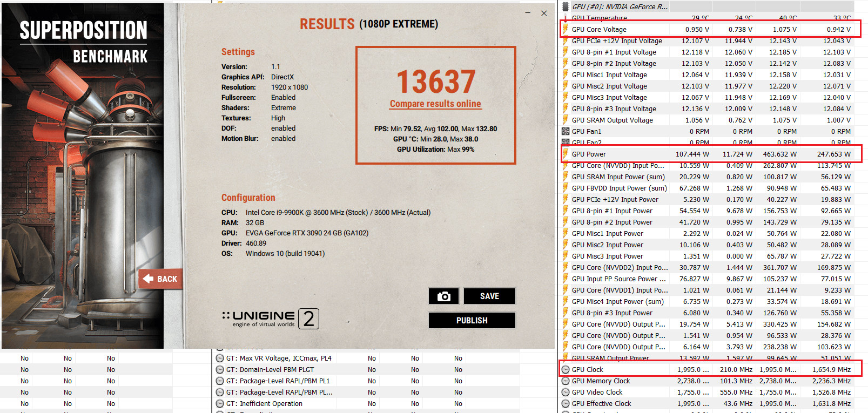Click the clock icon beside GPU Clock

pos(566,369)
